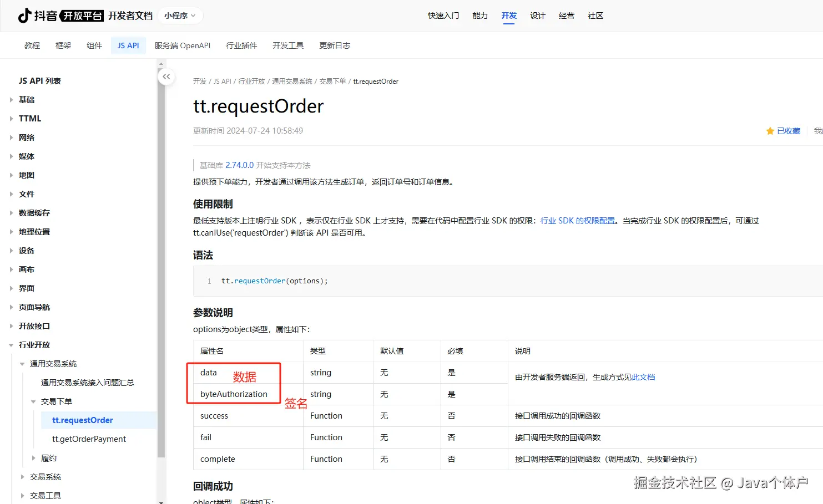
Task: Expand the 地理位置 tree section
Action: pyautogui.click(x=11, y=232)
